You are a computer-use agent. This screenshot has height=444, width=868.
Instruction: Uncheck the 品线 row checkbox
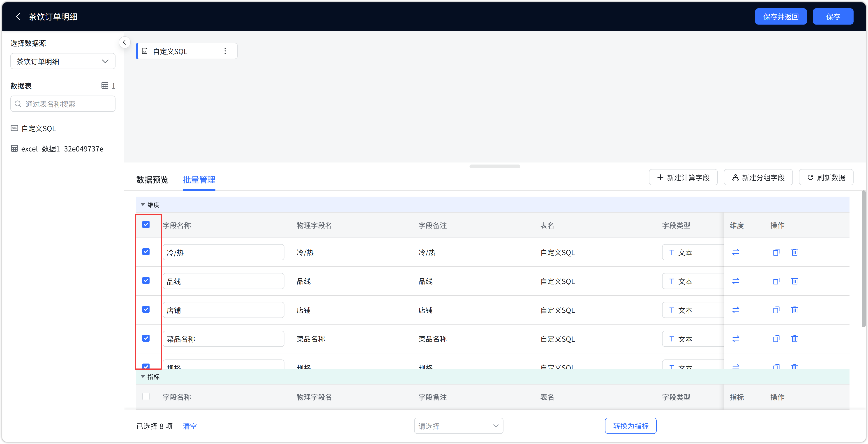146,281
